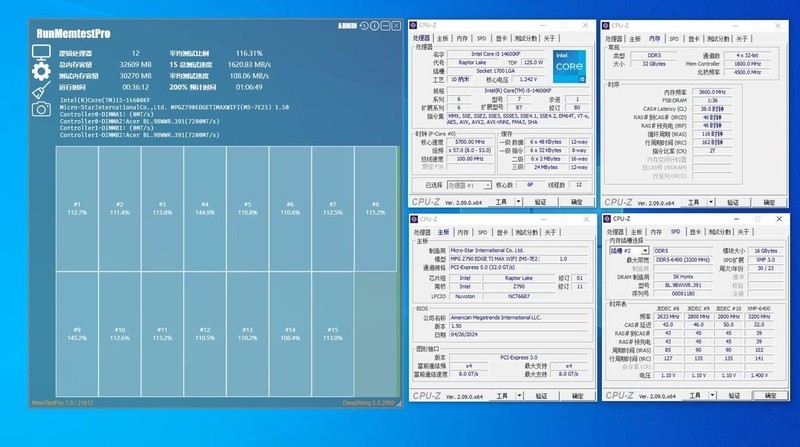Screen dimensions: 800x447
Task: Click 工具 button in CPU-Z SPD window
Action: 694,395
